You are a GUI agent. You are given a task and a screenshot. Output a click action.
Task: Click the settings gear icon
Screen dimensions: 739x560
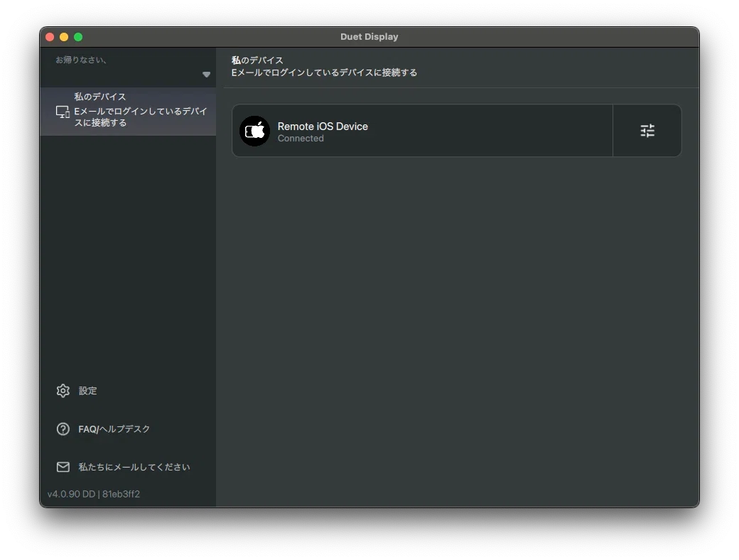point(63,391)
